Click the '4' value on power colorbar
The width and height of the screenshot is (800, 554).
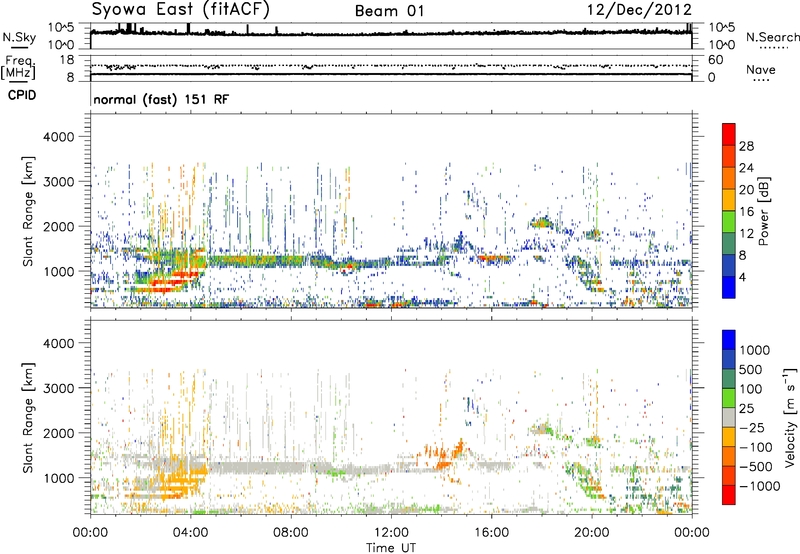point(743,277)
